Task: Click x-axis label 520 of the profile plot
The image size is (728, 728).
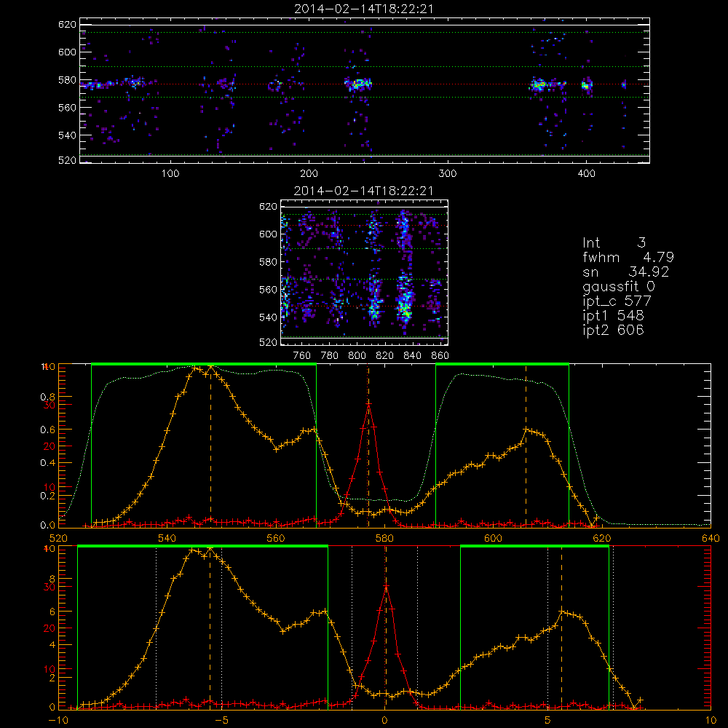Action: 58,539
